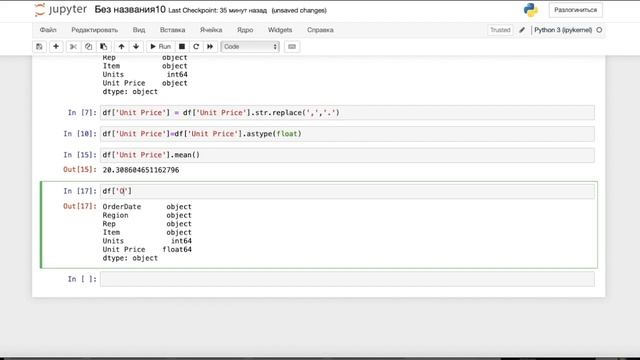Viewport: 640px width, 360px height.
Task: Click the empty cell In [ ] input
Action: 347,279
